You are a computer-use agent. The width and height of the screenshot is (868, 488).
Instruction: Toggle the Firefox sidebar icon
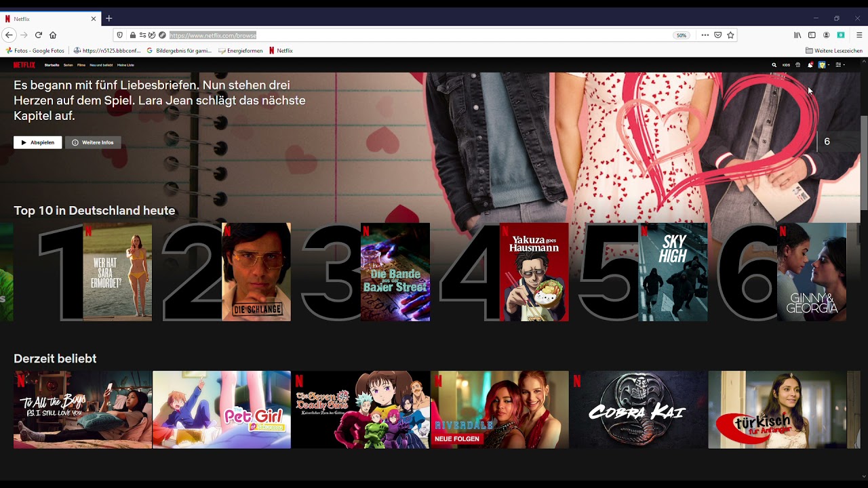tap(812, 35)
